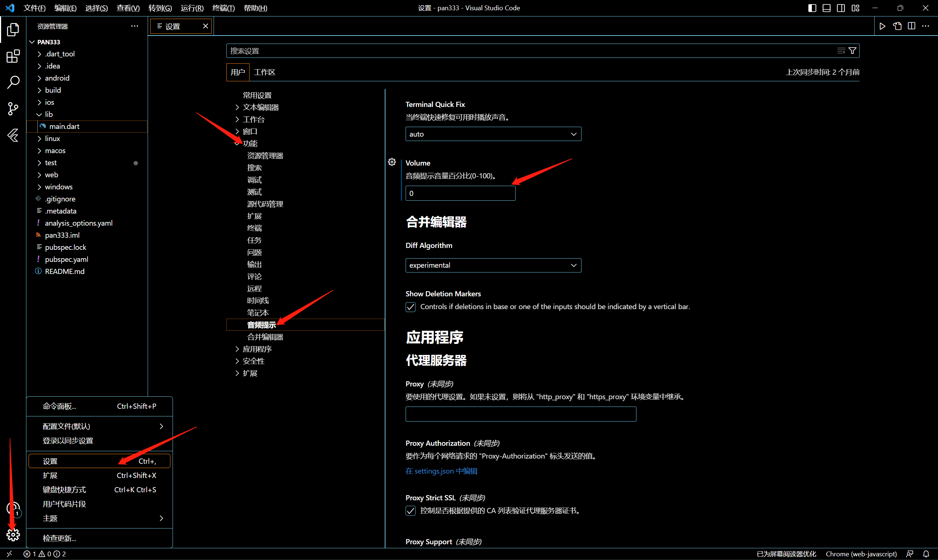Select 用户 settings tab
938x560 pixels.
238,72
